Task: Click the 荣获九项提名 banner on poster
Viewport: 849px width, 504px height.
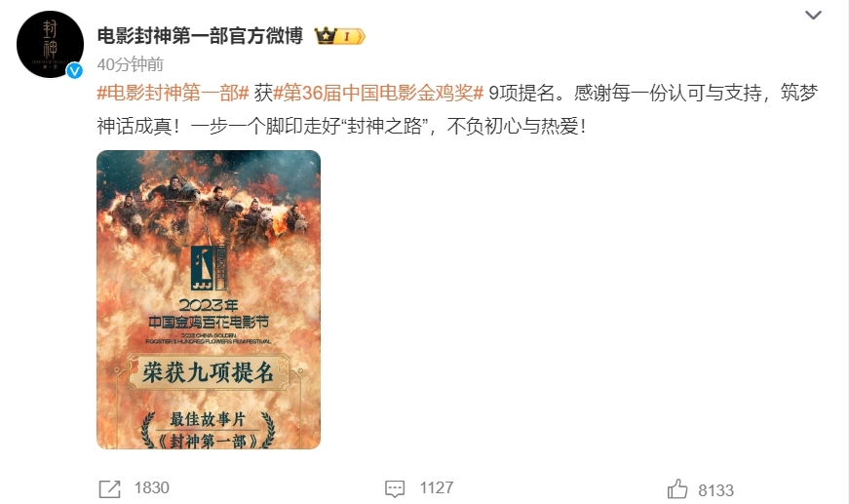Action: (209, 373)
